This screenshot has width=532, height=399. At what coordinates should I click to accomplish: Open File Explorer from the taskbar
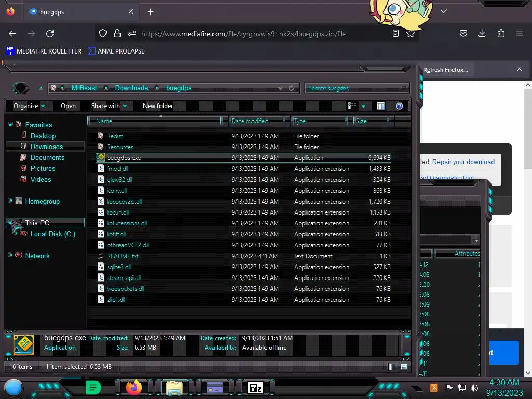point(175,388)
